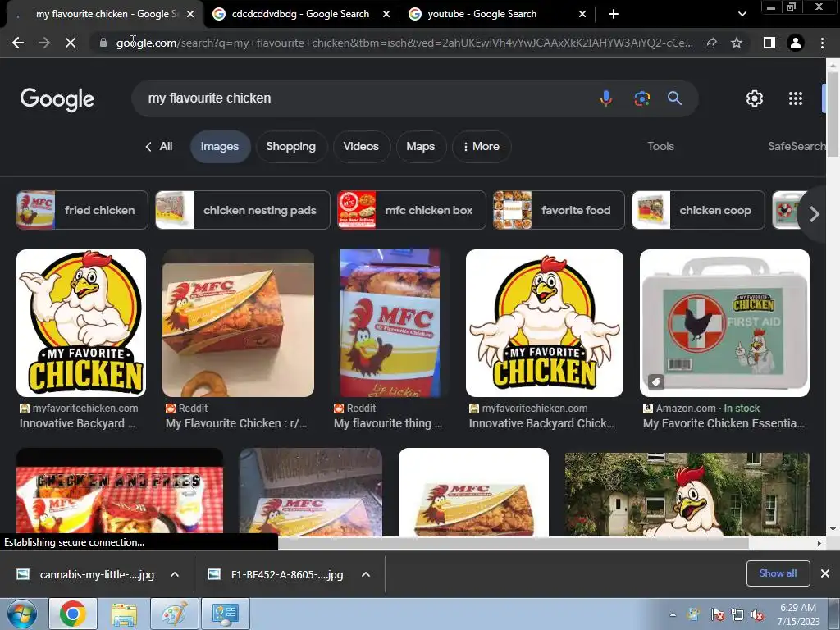
Task: Close the 'my flavourite chicken' tab
Action: [190, 14]
